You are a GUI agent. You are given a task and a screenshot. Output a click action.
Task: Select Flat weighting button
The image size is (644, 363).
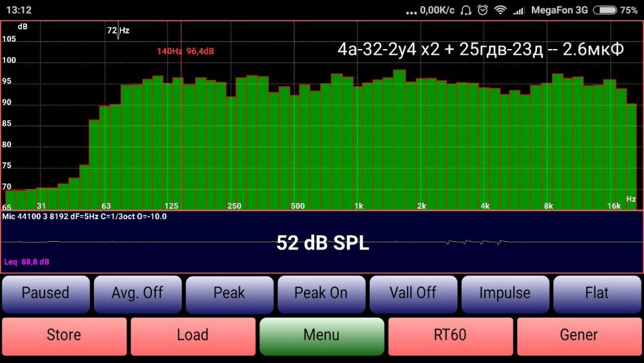coord(596,293)
